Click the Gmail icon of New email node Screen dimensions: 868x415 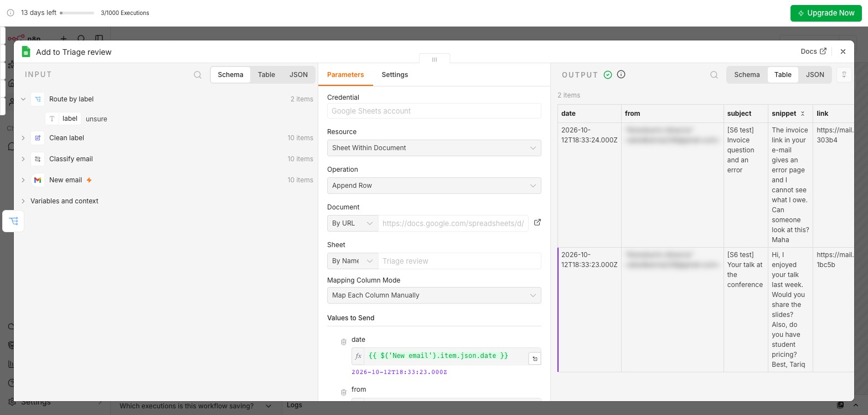pyautogui.click(x=38, y=180)
